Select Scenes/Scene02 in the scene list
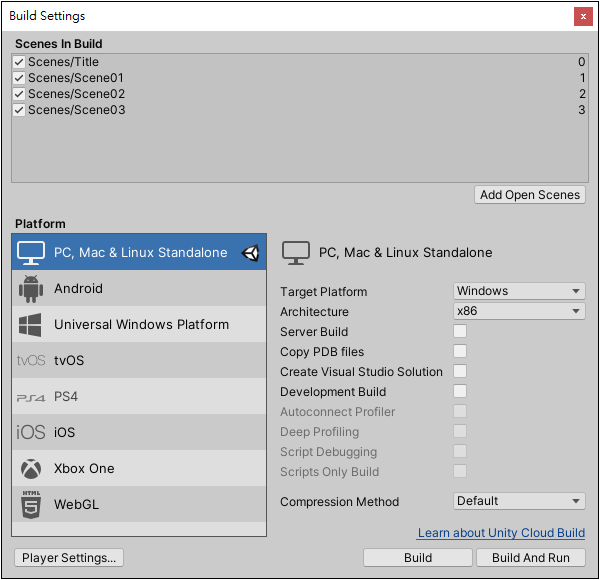600x580 pixels. pos(76,94)
